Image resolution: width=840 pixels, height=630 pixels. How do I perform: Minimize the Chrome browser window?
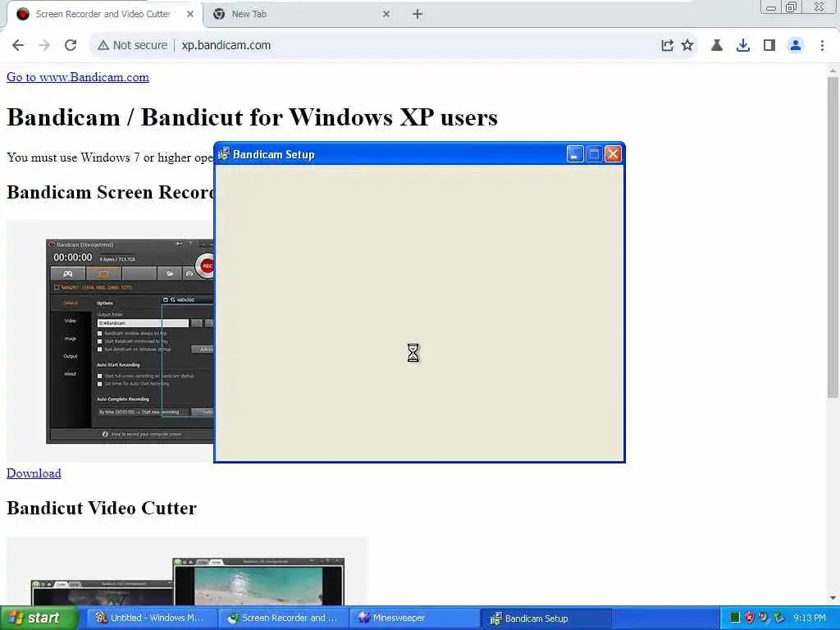(771, 7)
